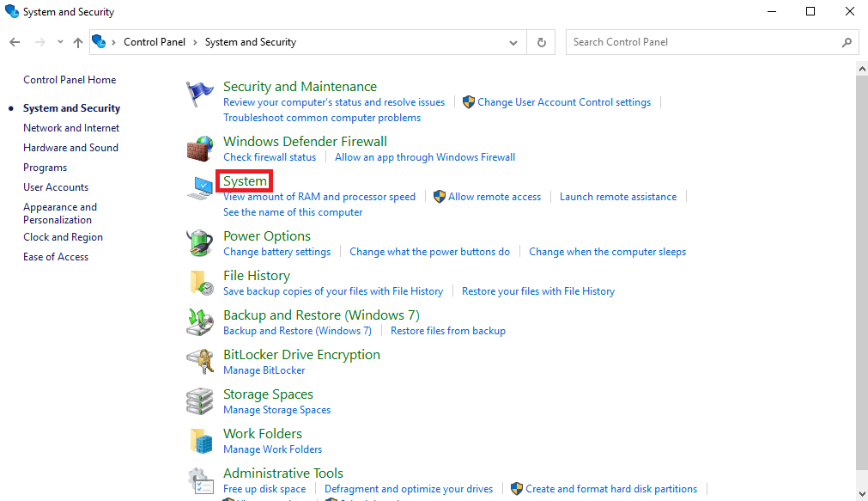The height and width of the screenshot is (501, 868).
Task: Click the Storage Spaces stacked drives icon
Action: click(200, 401)
